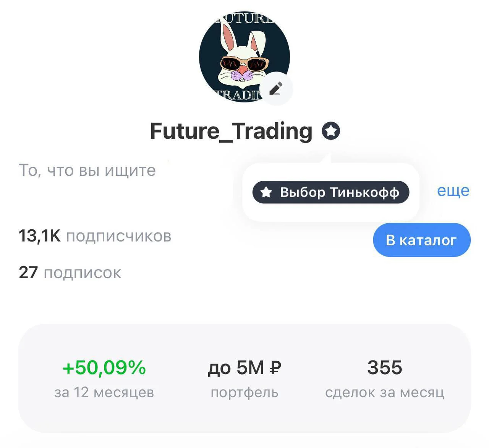
Task: Click the за 12 месяцев label
Action: [x=104, y=393]
